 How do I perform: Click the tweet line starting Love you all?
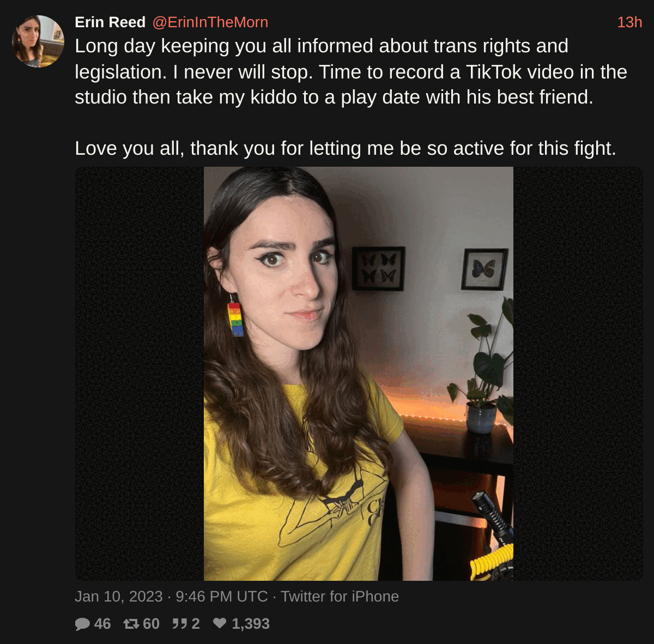pos(346,148)
